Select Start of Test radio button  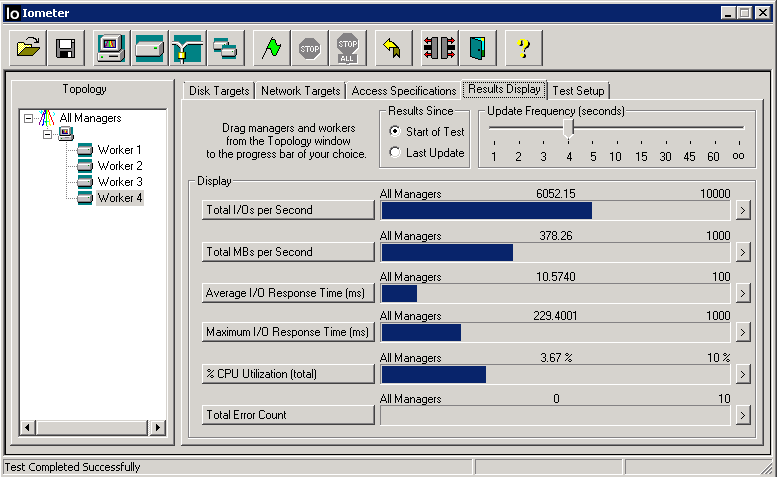[x=395, y=131]
